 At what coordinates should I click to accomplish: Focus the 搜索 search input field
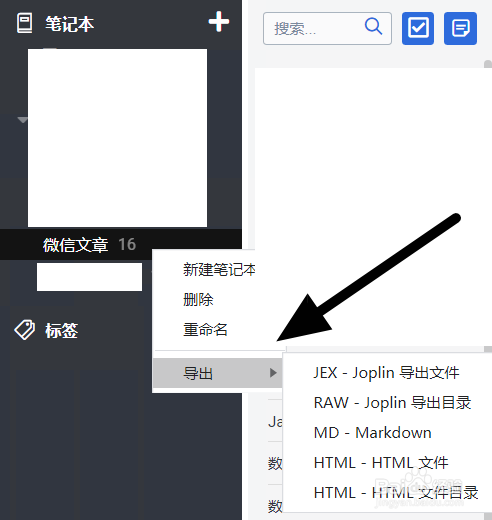(327, 28)
